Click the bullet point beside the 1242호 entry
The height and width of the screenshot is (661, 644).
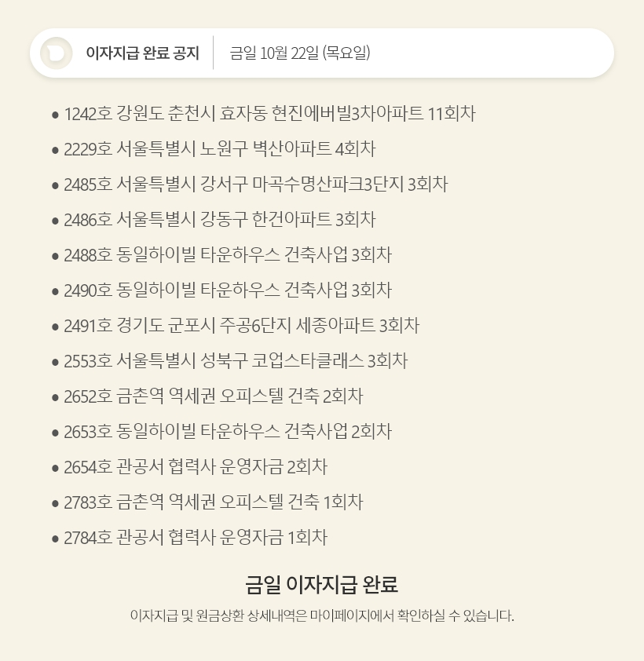55,115
